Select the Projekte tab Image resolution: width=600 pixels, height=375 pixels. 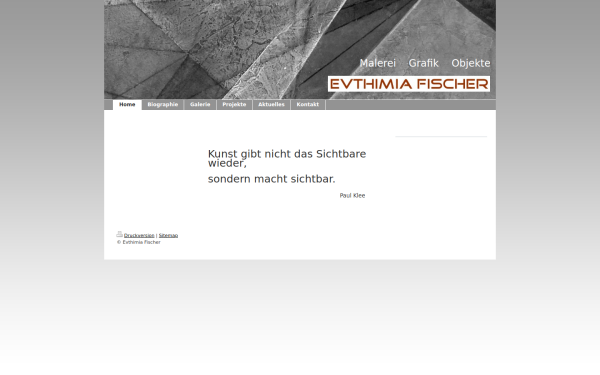coord(234,104)
